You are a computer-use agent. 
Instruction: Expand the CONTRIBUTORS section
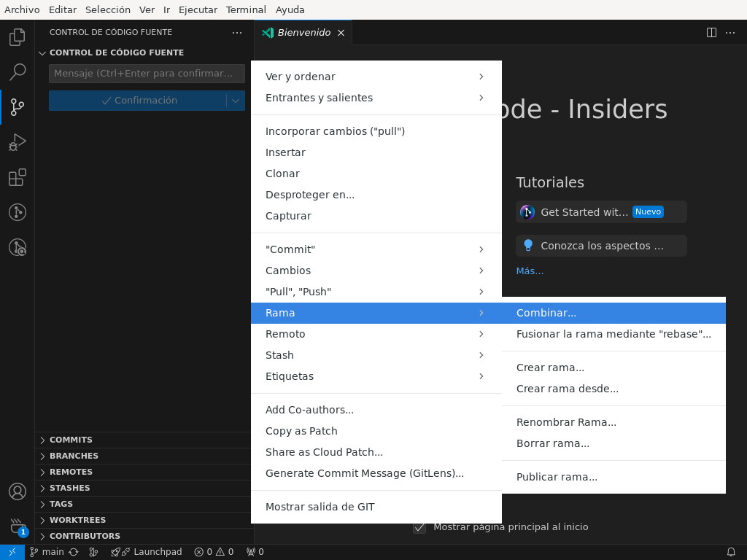point(142,536)
